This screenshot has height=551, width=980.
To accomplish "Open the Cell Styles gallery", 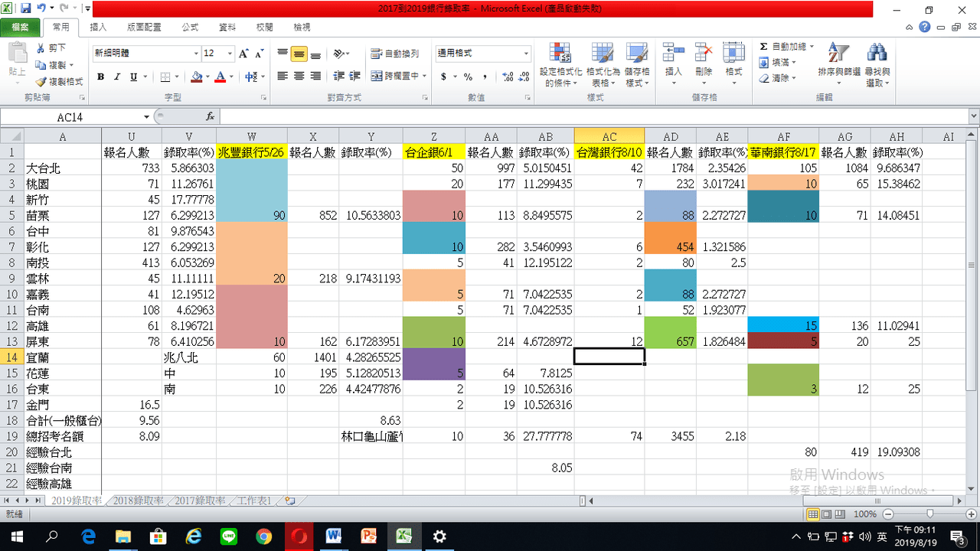I will [x=637, y=65].
